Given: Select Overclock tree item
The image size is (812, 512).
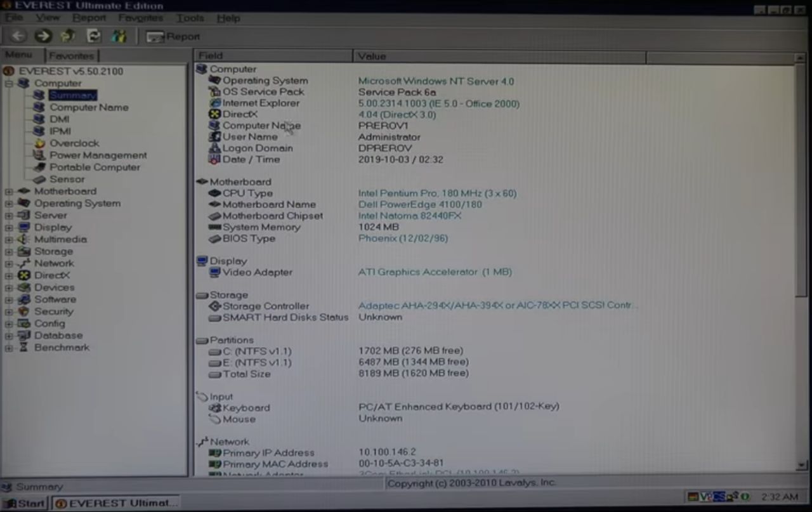Looking at the screenshot, I should (74, 143).
